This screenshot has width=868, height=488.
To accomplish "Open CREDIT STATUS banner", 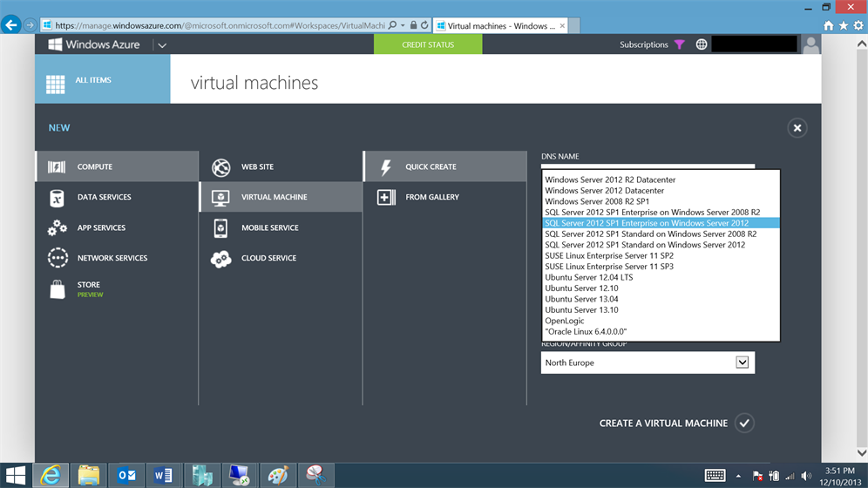I will pyautogui.click(x=428, y=44).
